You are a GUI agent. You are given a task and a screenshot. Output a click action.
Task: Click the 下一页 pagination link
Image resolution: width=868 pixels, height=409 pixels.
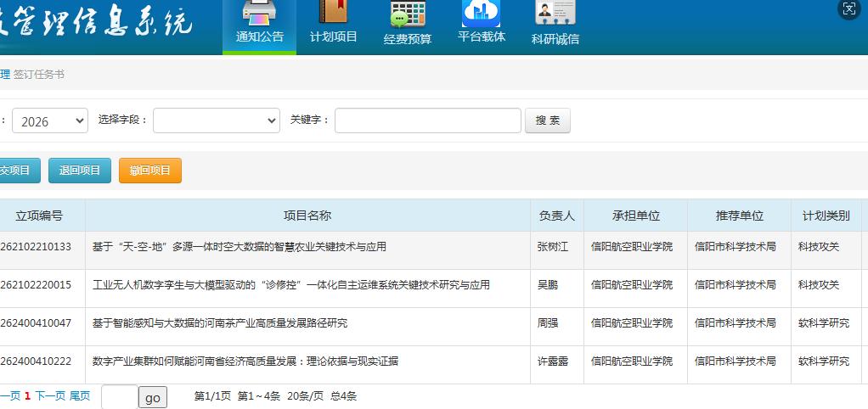[x=50, y=396]
